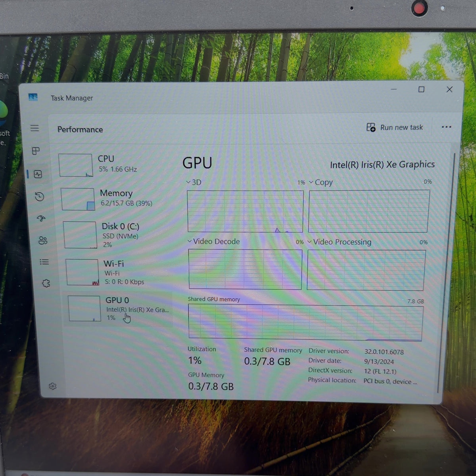Image resolution: width=476 pixels, height=476 pixels.
Task: Go to the Processes page icon
Action: 36,151
